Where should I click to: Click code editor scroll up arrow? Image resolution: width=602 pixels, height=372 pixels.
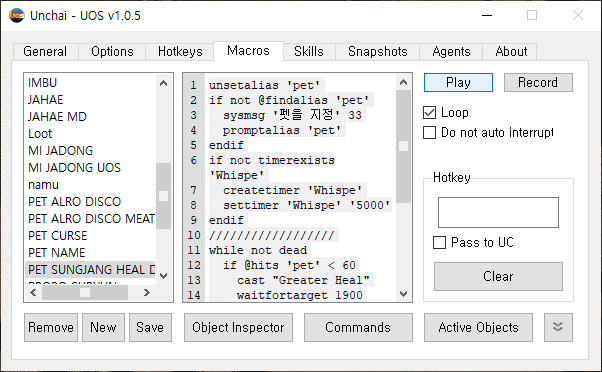pos(403,82)
